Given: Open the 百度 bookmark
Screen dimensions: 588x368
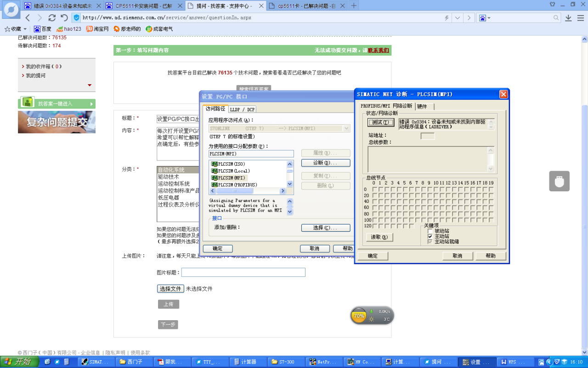Looking at the screenshot, I should [43, 29].
